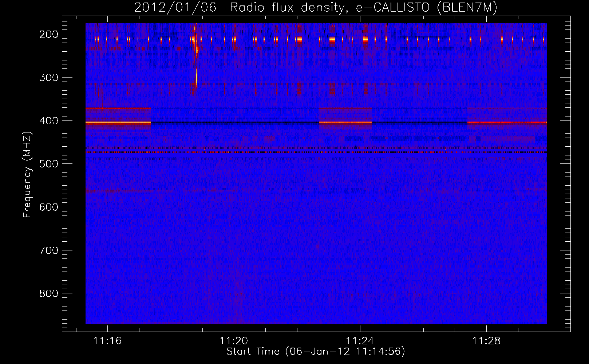The width and height of the screenshot is (589, 364).
Task: Click the 11:20 time tick label
Action: tap(234, 341)
